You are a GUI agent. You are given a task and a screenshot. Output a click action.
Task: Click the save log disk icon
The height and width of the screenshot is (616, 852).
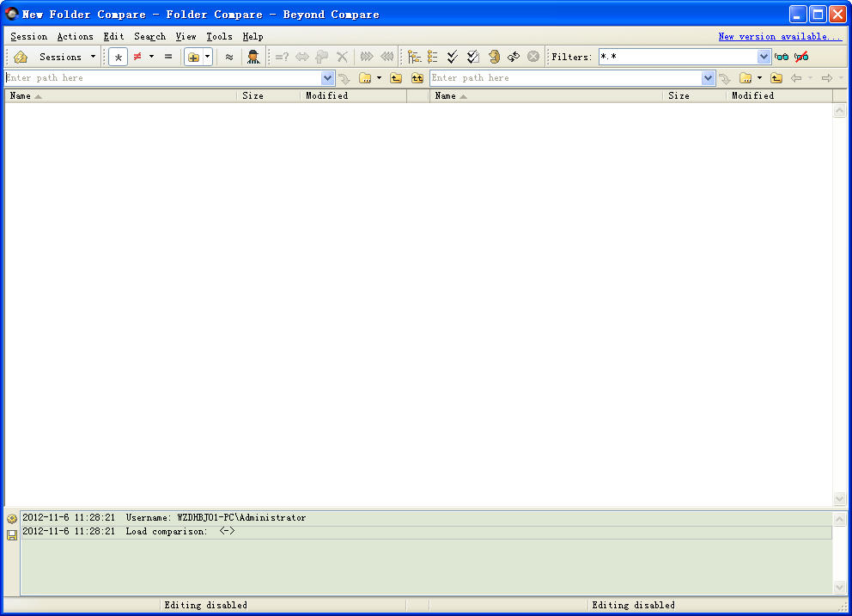pos(12,535)
